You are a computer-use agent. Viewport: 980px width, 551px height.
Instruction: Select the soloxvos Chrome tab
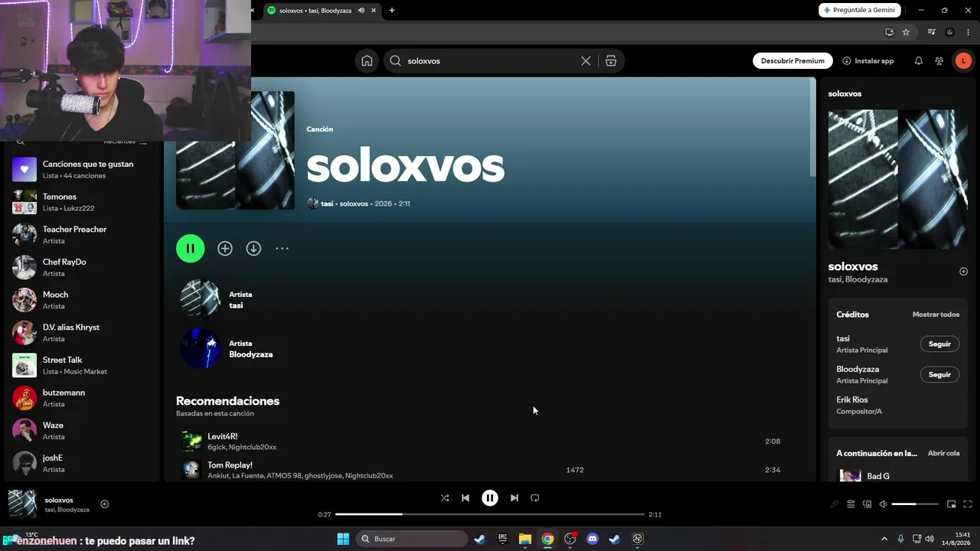point(322,11)
